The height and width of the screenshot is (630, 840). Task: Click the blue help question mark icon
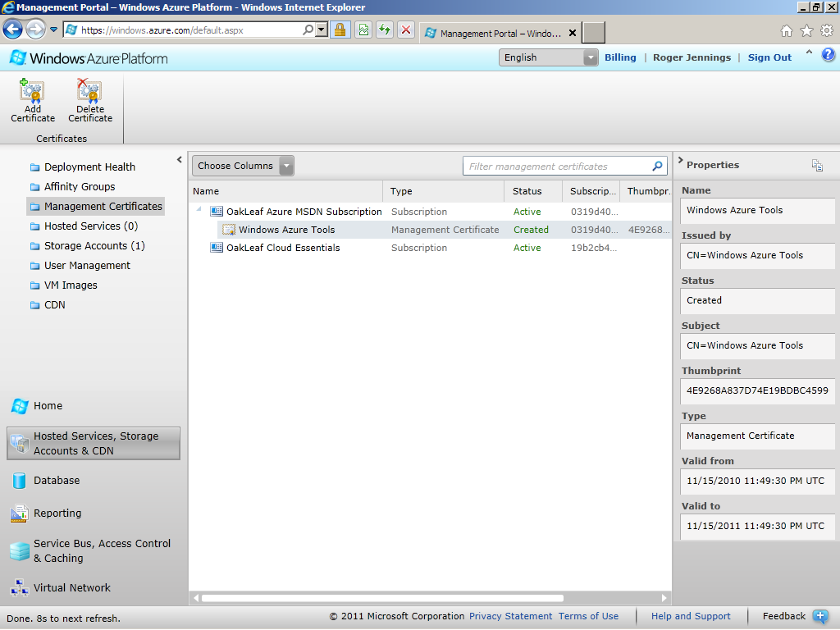tap(829, 55)
